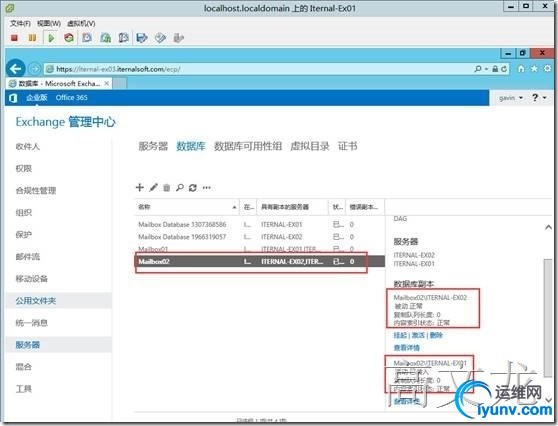Click the browser forward arrow

pyautogui.click(x=35, y=68)
